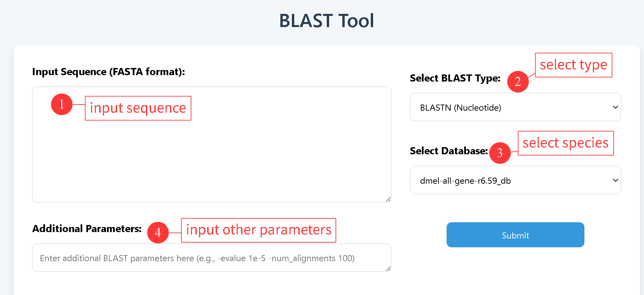Click the "select type" red annotation box
The image size is (644, 295).
point(573,65)
